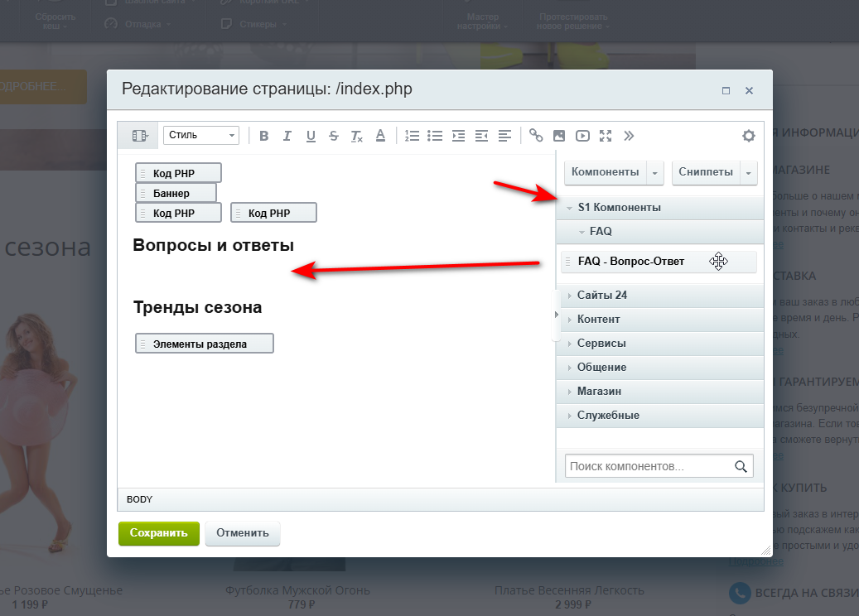Switch to the Сниппеты tab
This screenshot has width=859, height=616.
tap(705, 172)
